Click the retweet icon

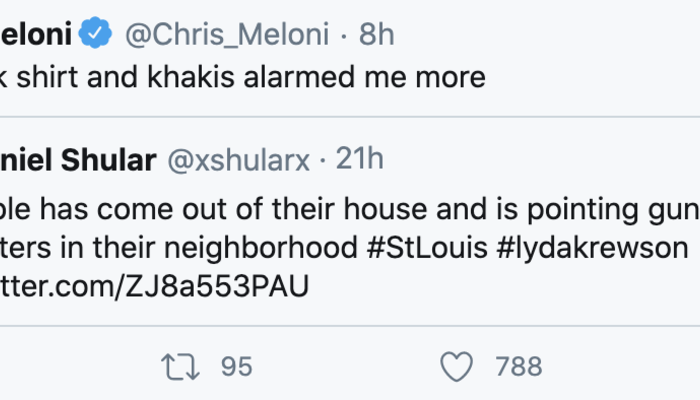(178, 367)
